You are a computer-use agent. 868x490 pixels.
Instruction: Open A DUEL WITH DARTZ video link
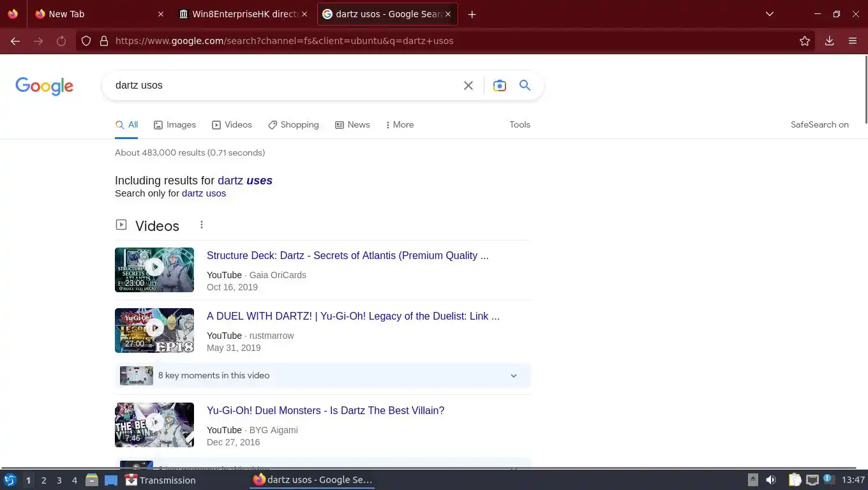(x=353, y=316)
